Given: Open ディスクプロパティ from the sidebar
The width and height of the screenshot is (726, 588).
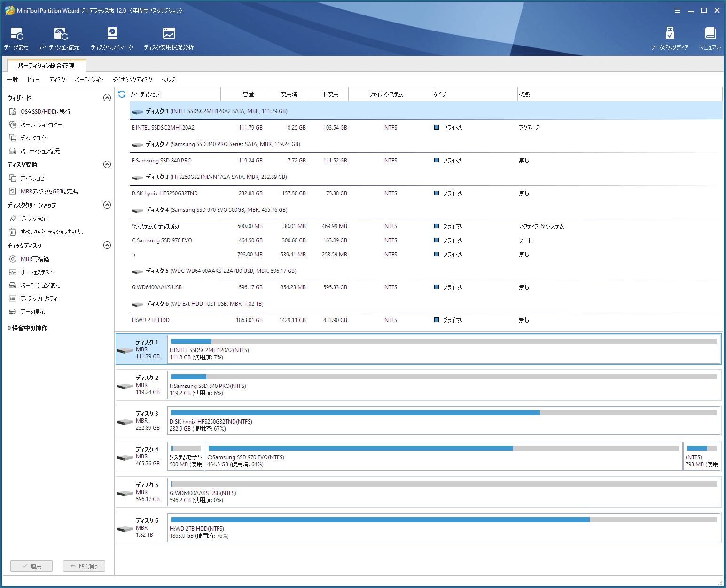Looking at the screenshot, I should [x=33, y=299].
